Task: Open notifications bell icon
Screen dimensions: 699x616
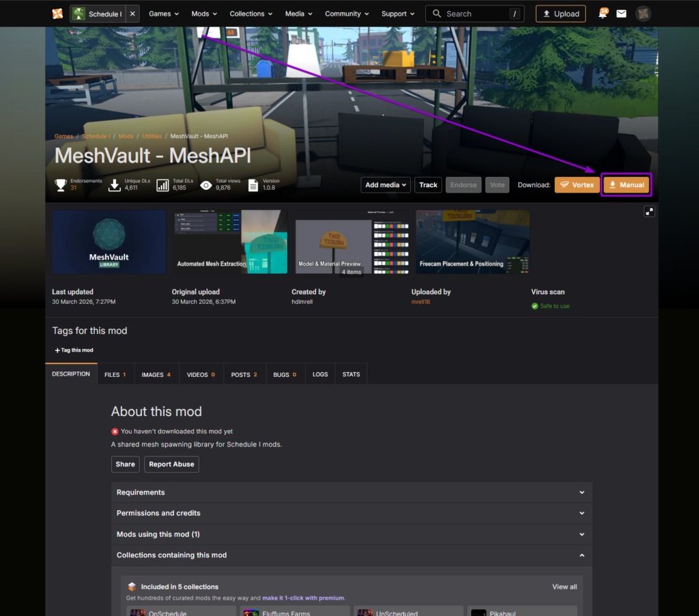Action: pos(603,14)
